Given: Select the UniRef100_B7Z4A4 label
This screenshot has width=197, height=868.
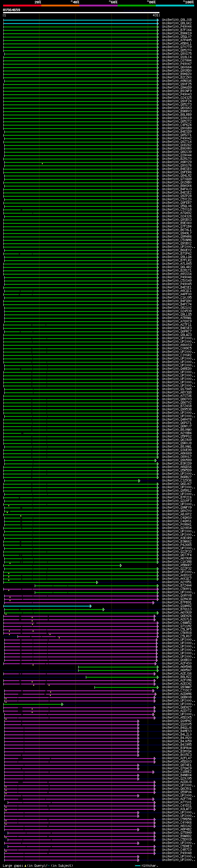Looking at the screenshot, I should (x=177, y=586).
